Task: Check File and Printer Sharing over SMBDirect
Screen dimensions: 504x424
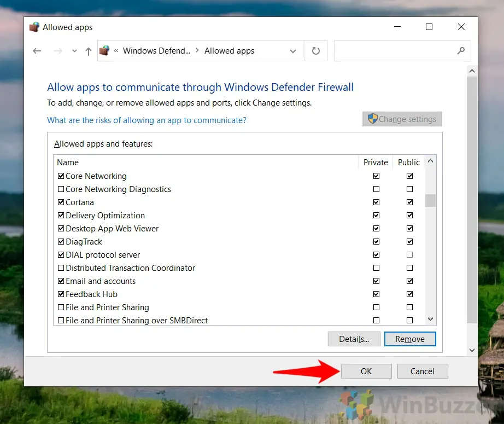Action: pos(61,321)
